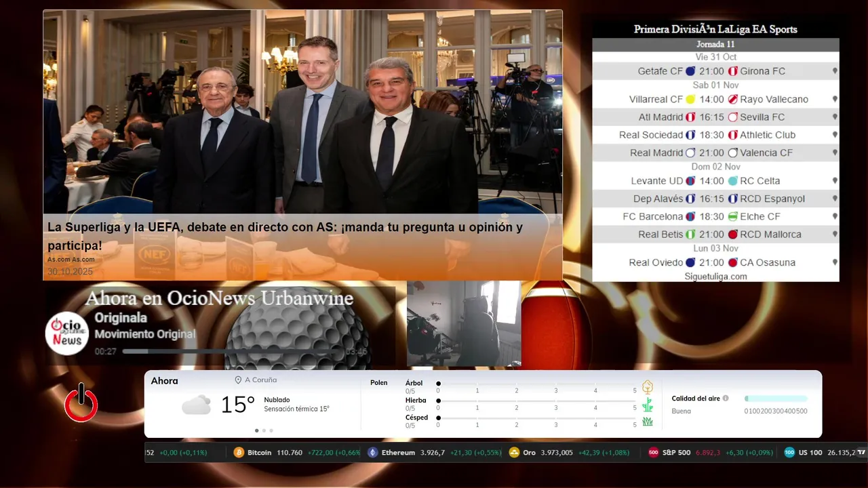Click the CA Osasuna team badge
This screenshot has width=868, height=488.
(x=733, y=262)
